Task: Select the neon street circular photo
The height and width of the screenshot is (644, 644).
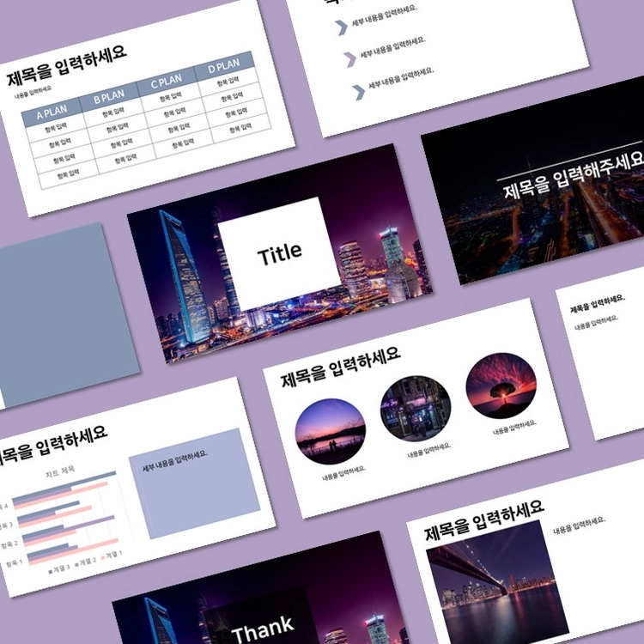Action: (416, 408)
